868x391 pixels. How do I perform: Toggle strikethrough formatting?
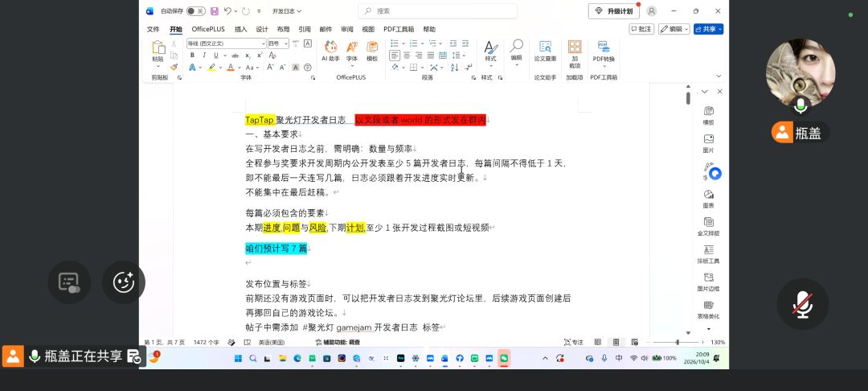pos(235,55)
